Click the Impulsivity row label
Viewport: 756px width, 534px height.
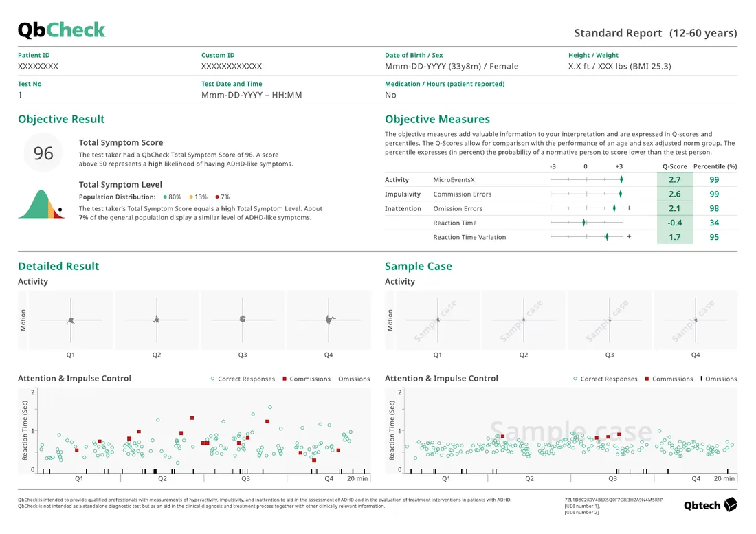403,194
